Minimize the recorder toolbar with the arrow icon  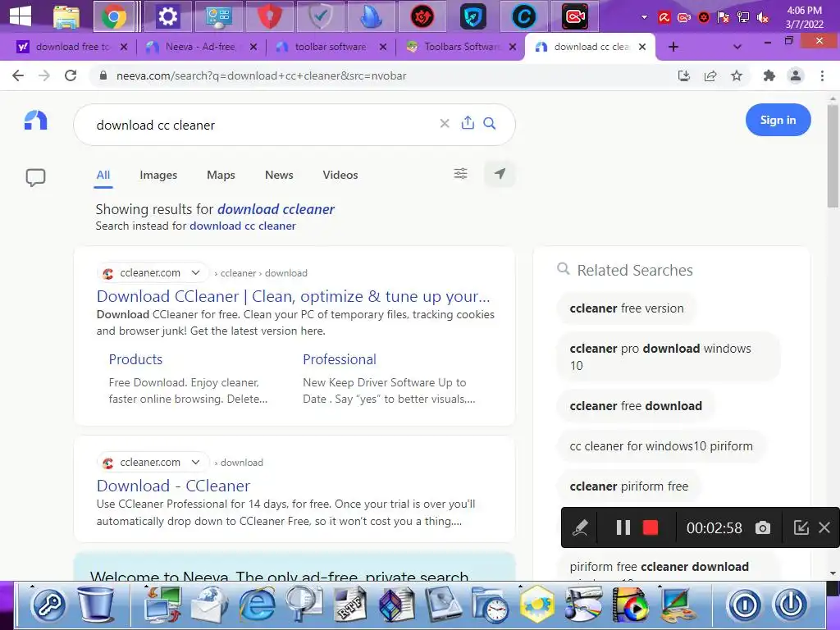pyautogui.click(x=801, y=527)
